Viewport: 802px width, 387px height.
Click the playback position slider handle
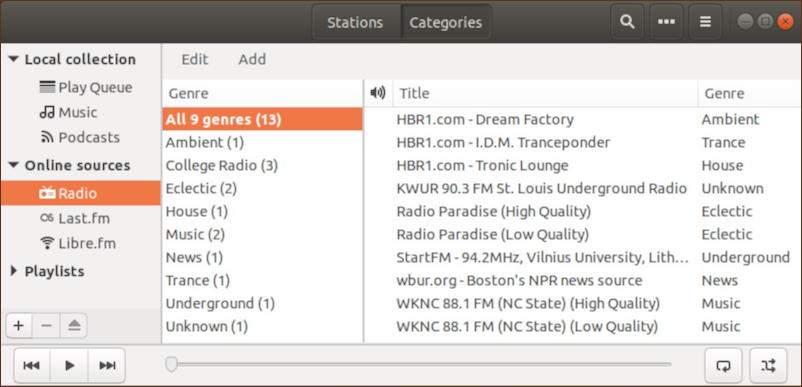[x=171, y=364]
